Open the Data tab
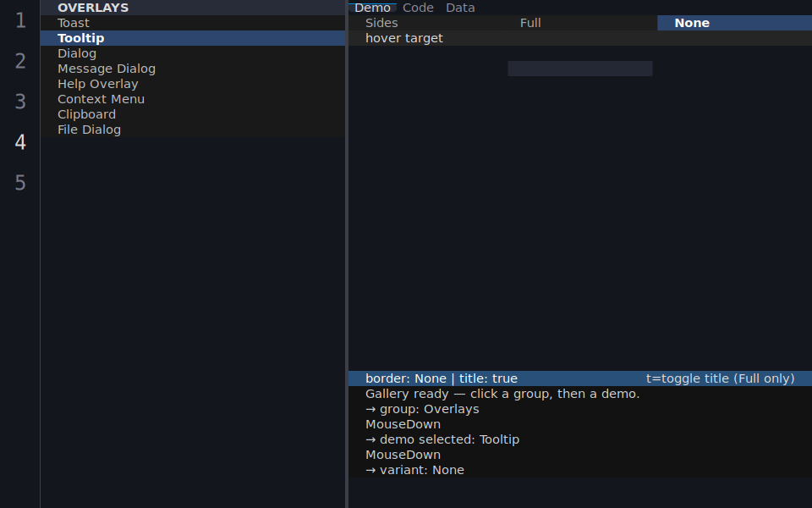 pos(460,8)
